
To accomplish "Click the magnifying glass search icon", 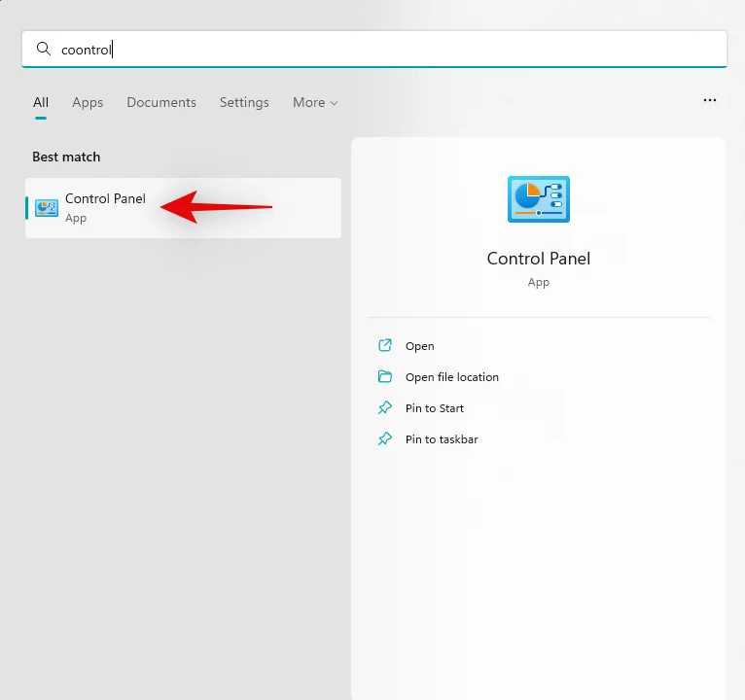I will point(43,49).
